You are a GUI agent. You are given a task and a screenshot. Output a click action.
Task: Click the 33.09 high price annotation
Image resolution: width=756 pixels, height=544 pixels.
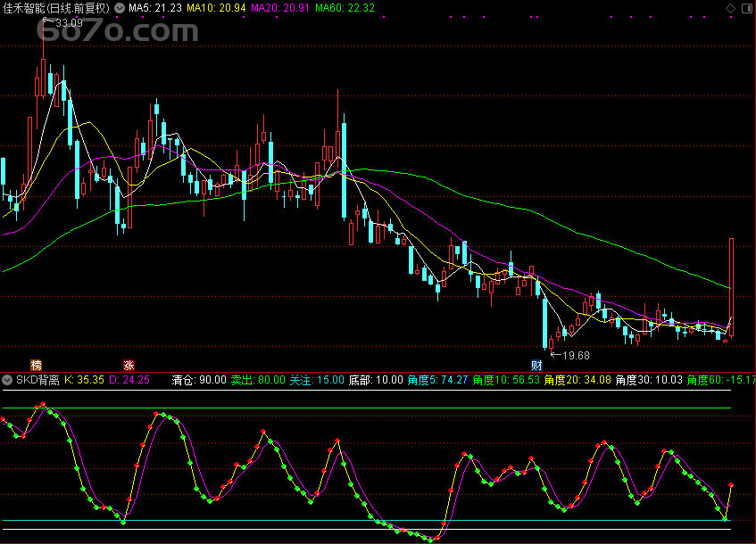(69, 23)
